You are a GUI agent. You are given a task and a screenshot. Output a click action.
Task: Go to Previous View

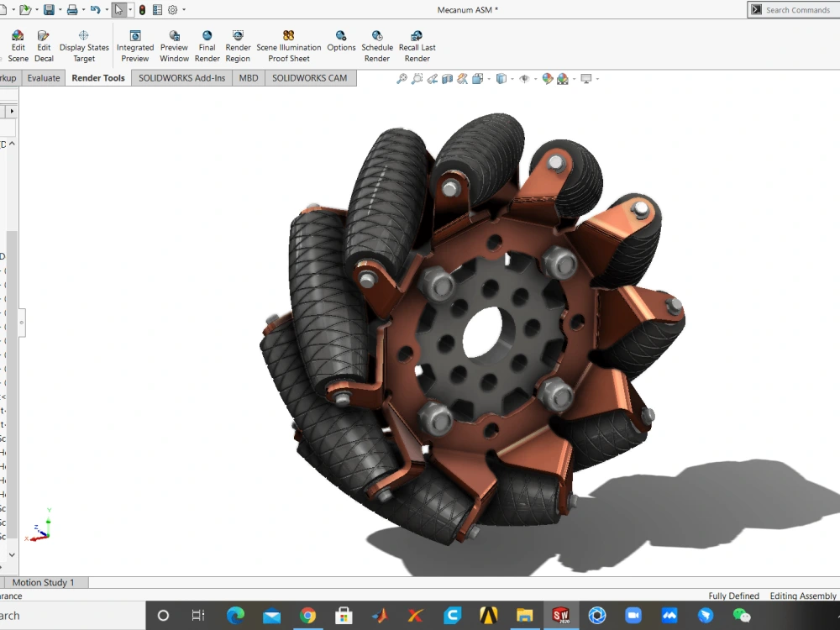click(432, 79)
